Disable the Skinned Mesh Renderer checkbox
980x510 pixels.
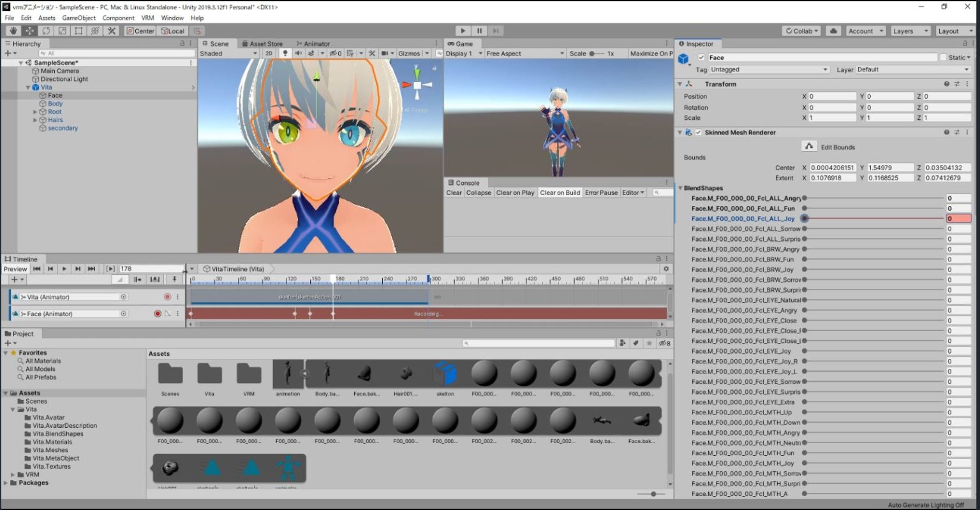(698, 133)
